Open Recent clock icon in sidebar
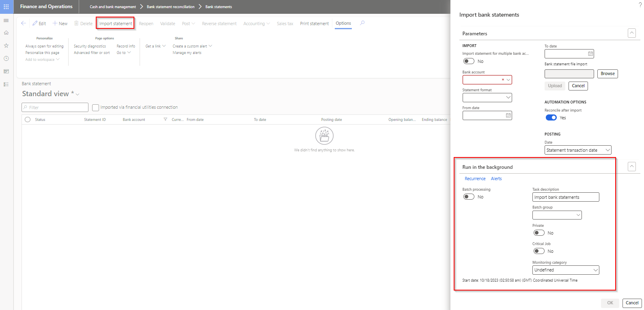The height and width of the screenshot is (310, 644). 6,59
